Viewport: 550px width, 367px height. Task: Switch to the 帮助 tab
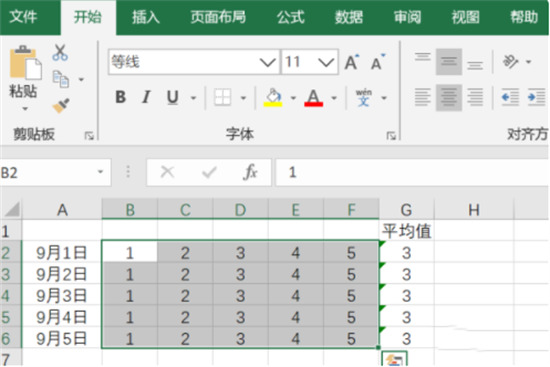click(524, 16)
